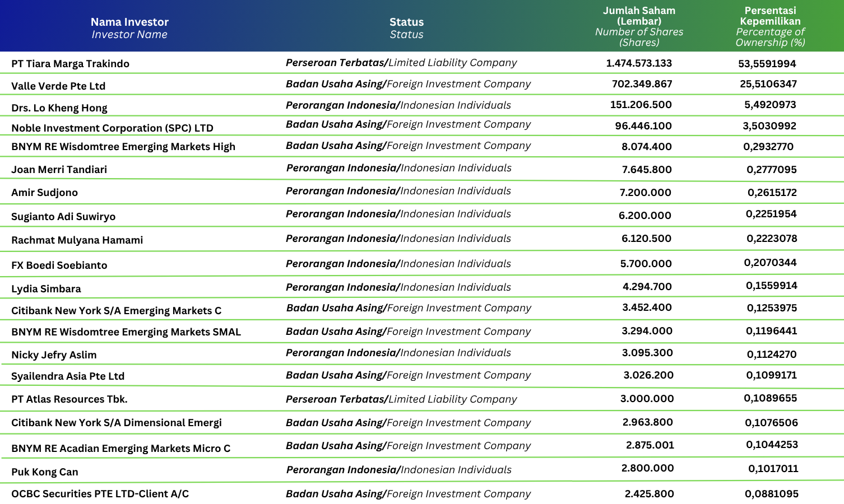
Task: Select the Puk Kong Can investor name
Action: coord(45,472)
